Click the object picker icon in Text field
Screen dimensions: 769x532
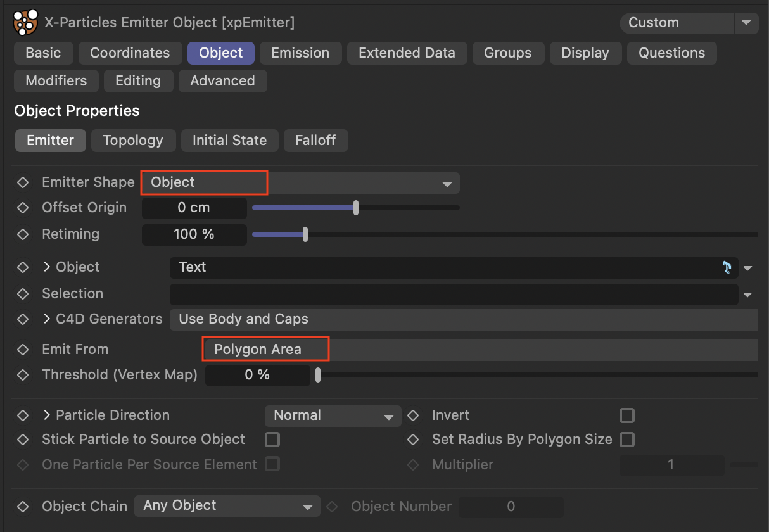727,267
